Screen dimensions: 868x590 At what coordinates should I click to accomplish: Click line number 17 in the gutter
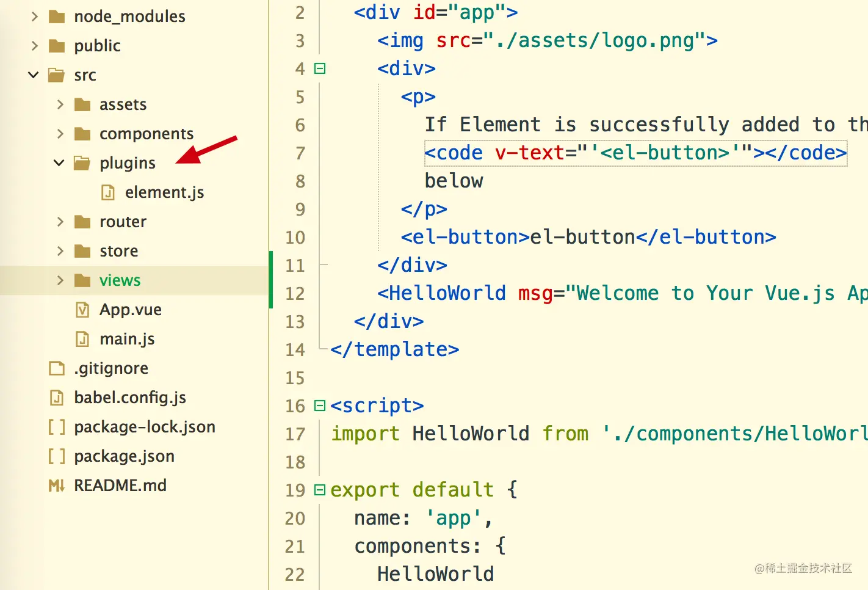coord(295,434)
